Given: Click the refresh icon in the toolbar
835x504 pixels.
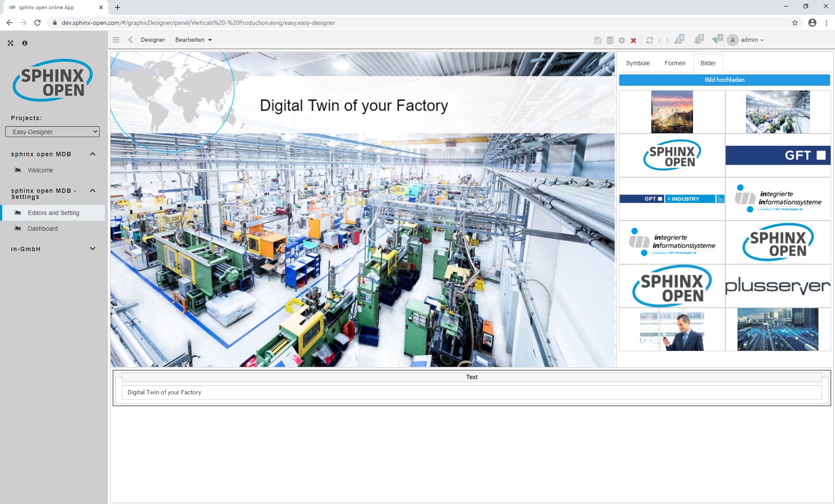Looking at the screenshot, I should click(649, 40).
